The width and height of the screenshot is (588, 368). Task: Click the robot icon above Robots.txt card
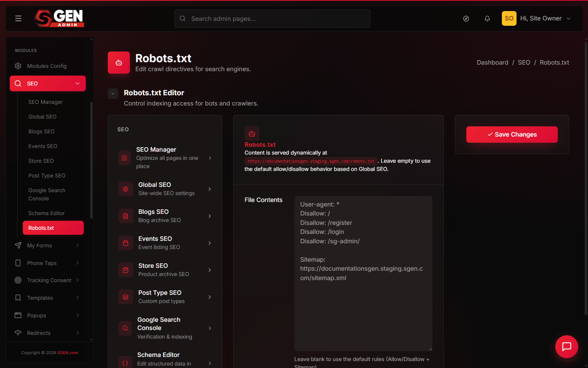(x=252, y=134)
